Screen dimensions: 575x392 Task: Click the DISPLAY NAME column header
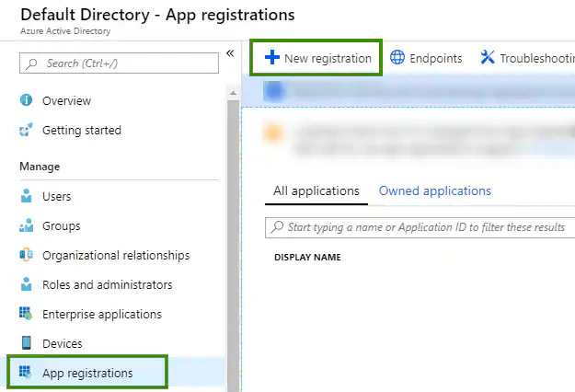pos(307,257)
